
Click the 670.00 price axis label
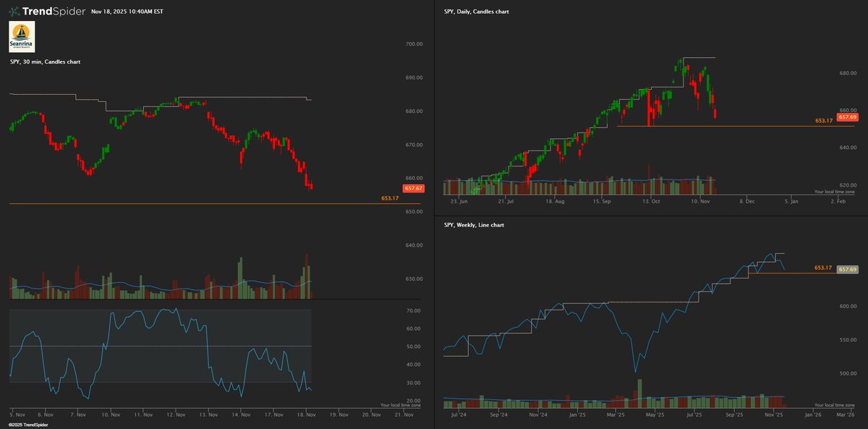(x=414, y=145)
